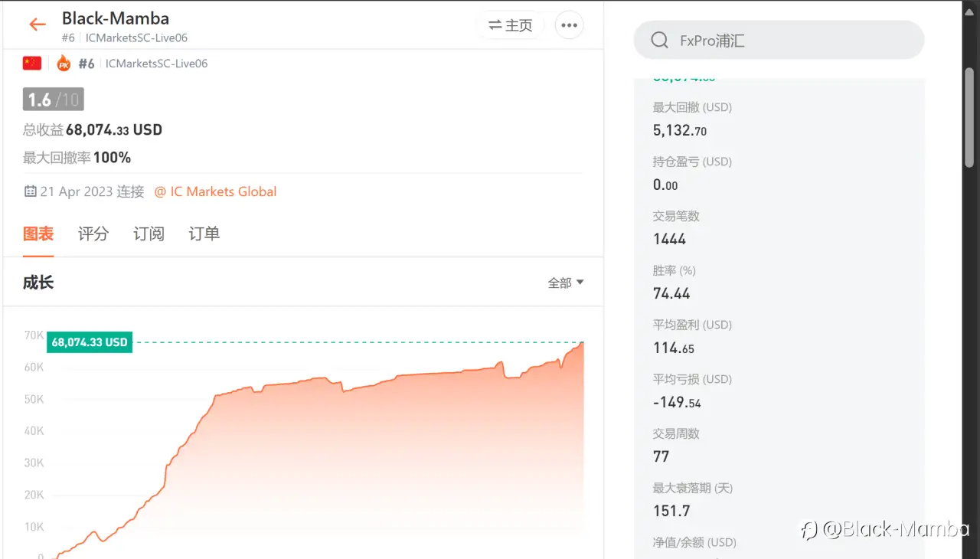Click the 总收益 68,074.33 USD text

point(93,129)
